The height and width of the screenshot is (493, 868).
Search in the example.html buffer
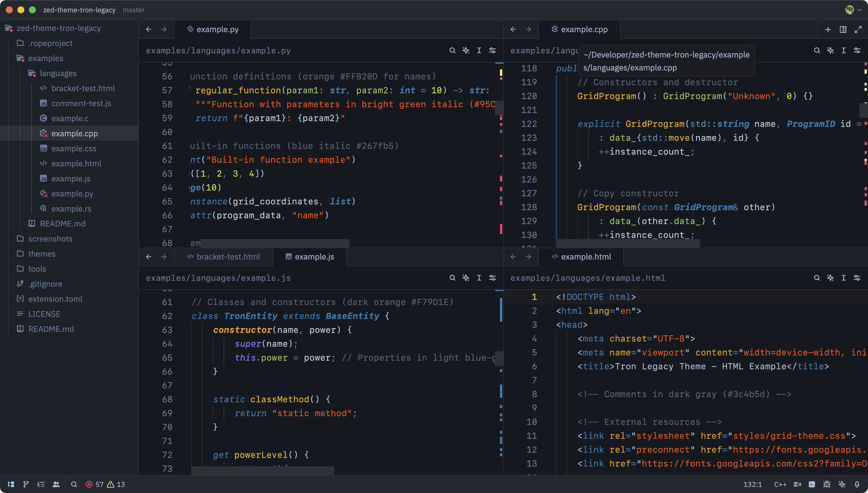point(817,278)
